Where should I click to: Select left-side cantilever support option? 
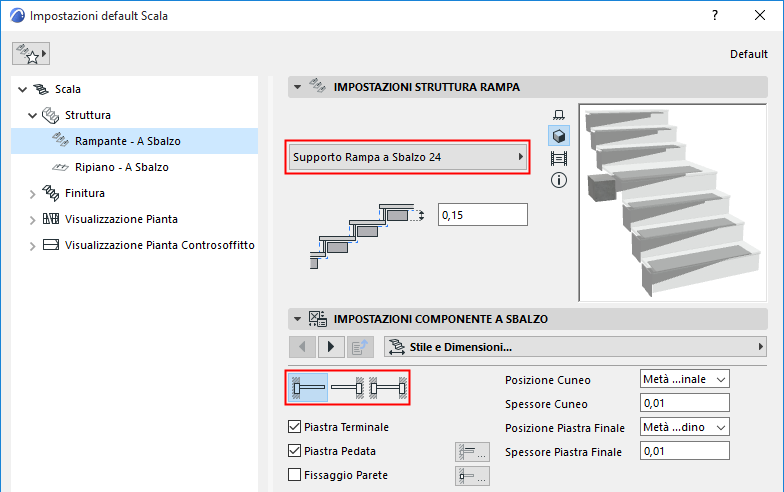point(308,388)
